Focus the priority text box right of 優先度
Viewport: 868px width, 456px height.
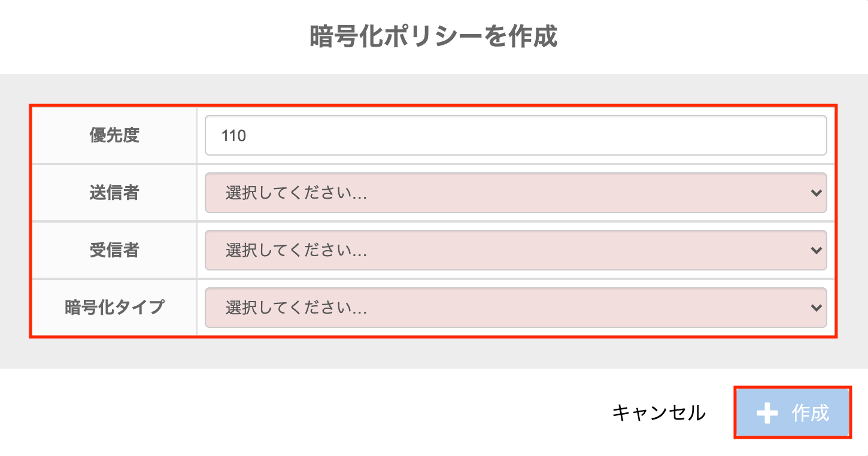[515, 135]
